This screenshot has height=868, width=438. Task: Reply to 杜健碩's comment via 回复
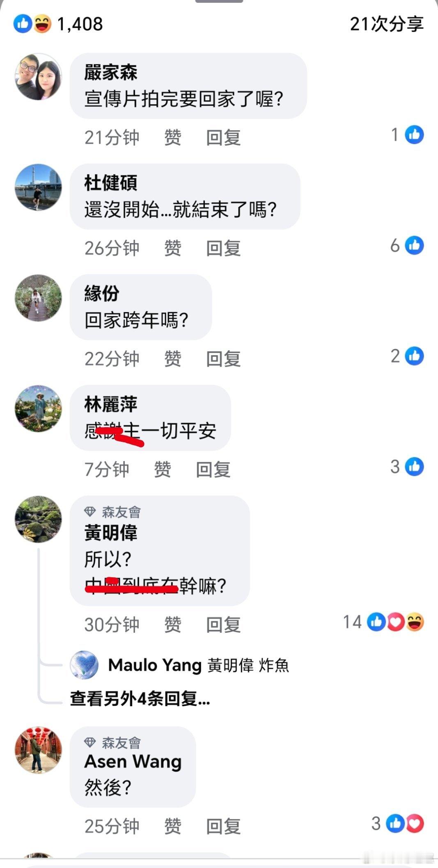click(223, 248)
